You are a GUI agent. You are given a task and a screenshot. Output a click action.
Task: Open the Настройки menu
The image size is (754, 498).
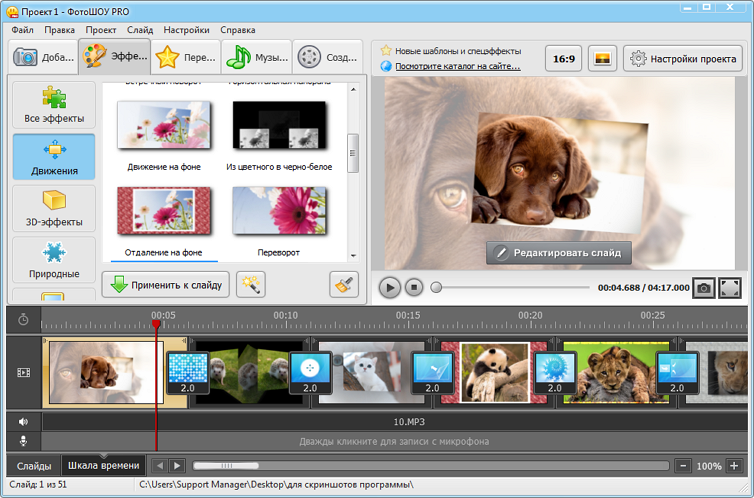coord(186,30)
